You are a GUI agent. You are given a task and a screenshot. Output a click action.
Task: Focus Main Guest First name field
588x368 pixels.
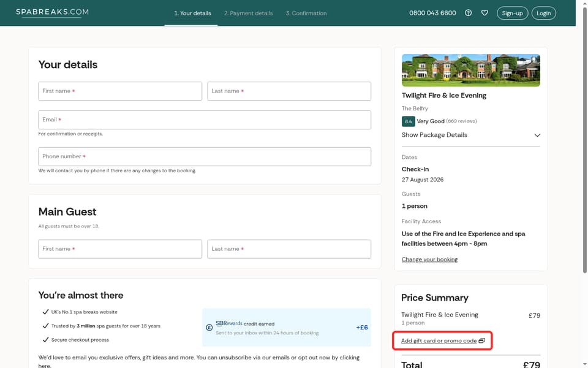[120, 249]
